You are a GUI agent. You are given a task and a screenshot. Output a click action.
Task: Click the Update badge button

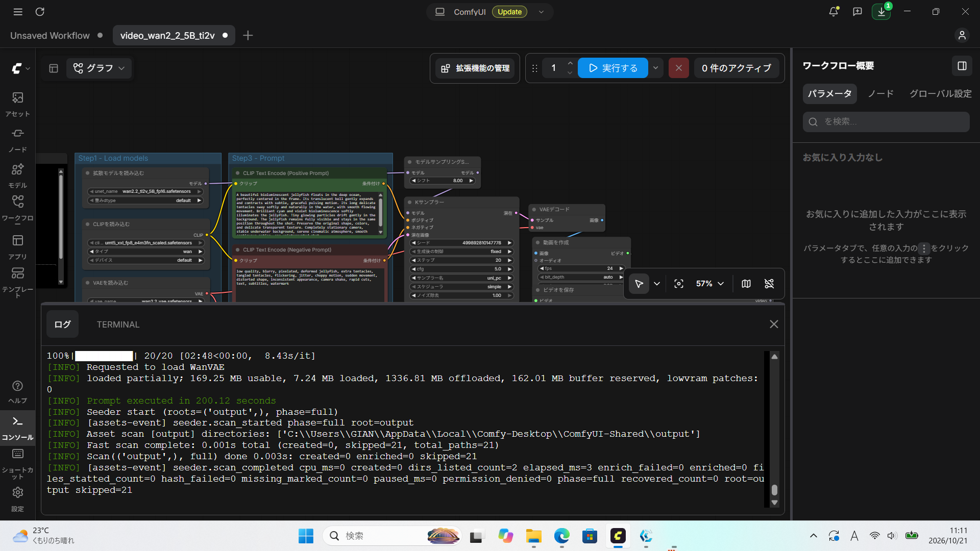(x=509, y=12)
